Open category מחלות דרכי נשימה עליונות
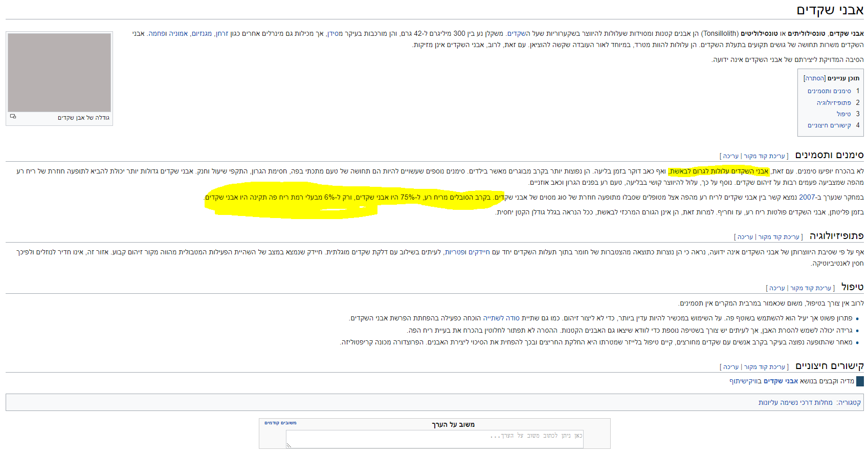 pyautogui.click(x=795, y=402)
